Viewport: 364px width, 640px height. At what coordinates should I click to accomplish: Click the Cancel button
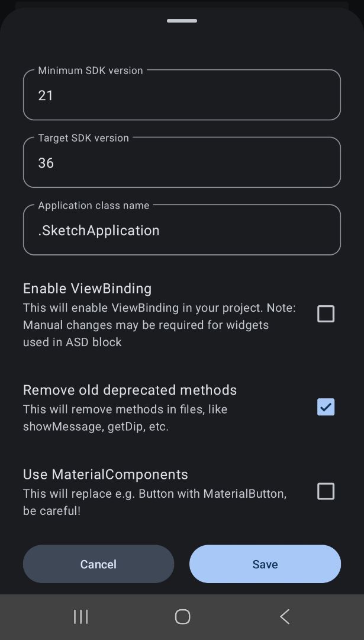coord(98,564)
